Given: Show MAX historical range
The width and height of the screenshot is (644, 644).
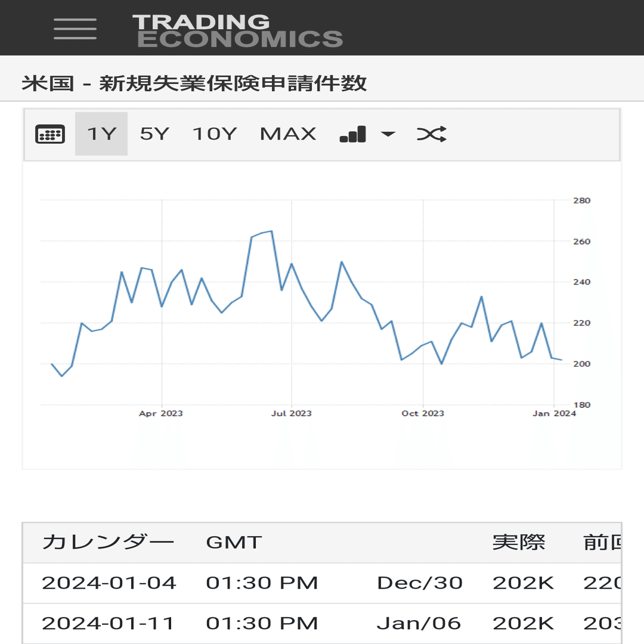Looking at the screenshot, I should click(x=289, y=134).
